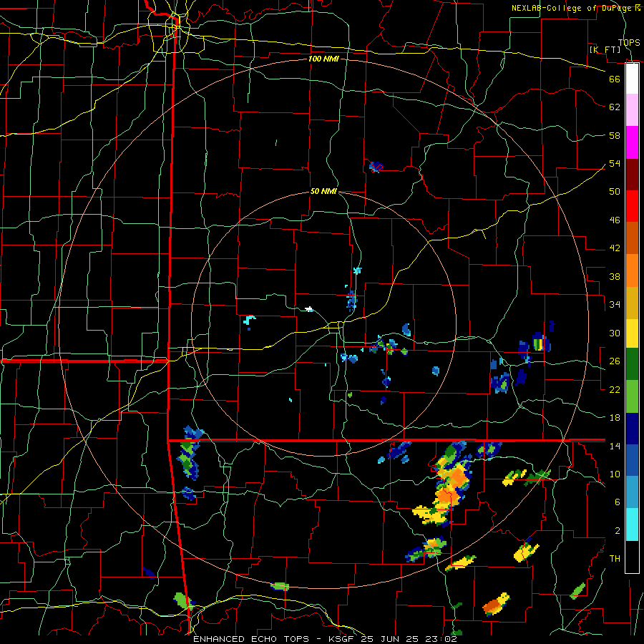Select the 22 value on the legend
644x644 pixels.
pos(615,389)
